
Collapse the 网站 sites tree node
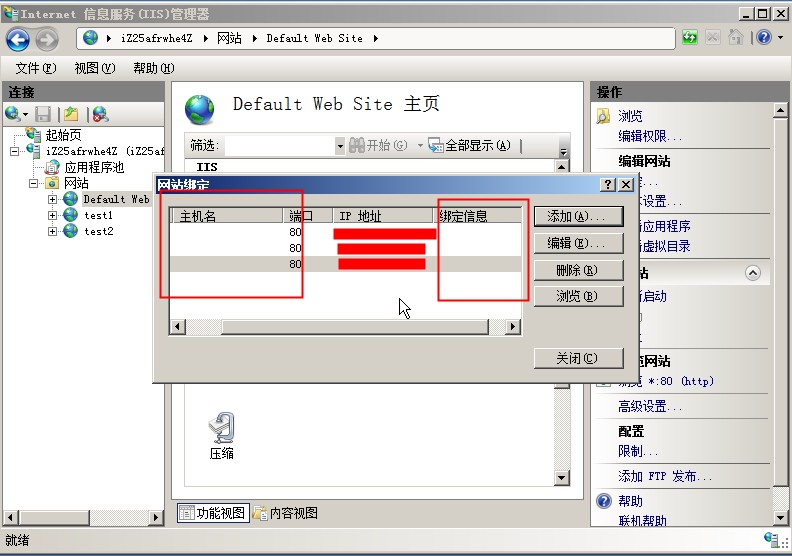point(34,183)
